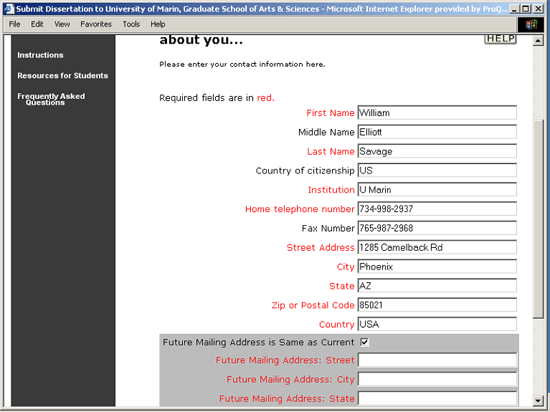The height and width of the screenshot is (412, 550).
Task: Click the HELP button icon
Action: (500, 39)
